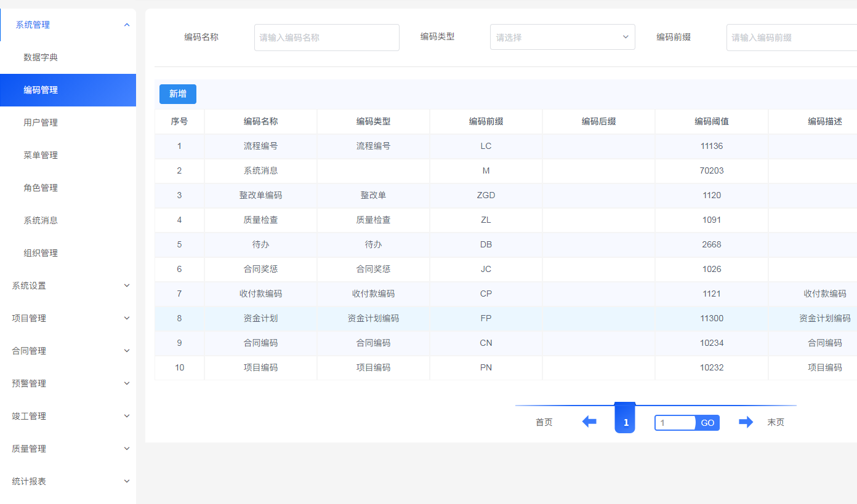This screenshot has width=857, height=504.
Task: Open 角色管理 in the sidebar
Action: tap(68, 188)
